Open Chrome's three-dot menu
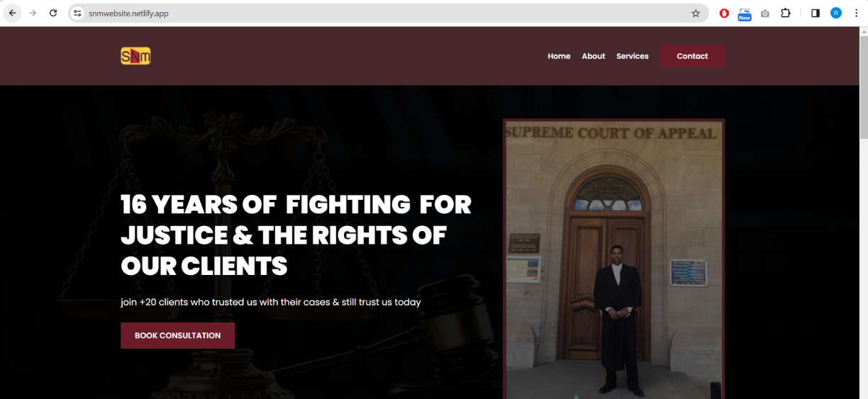The width and height of the screenshot is (868, 399). [856, 13]
